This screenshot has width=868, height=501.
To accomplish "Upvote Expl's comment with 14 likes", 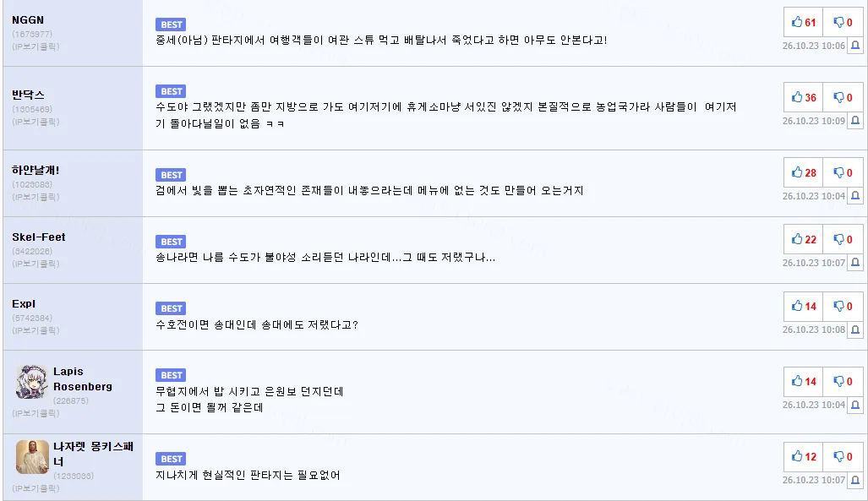I will 803,306.
